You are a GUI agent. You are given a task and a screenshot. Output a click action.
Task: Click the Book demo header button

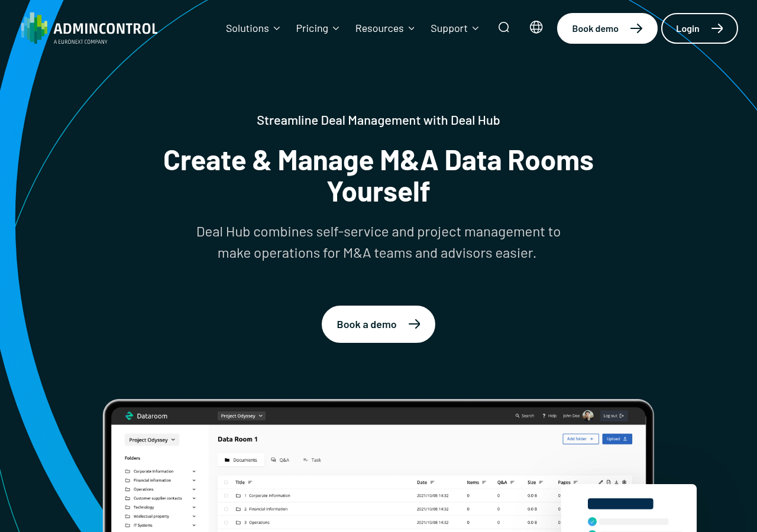pos(607,28)
